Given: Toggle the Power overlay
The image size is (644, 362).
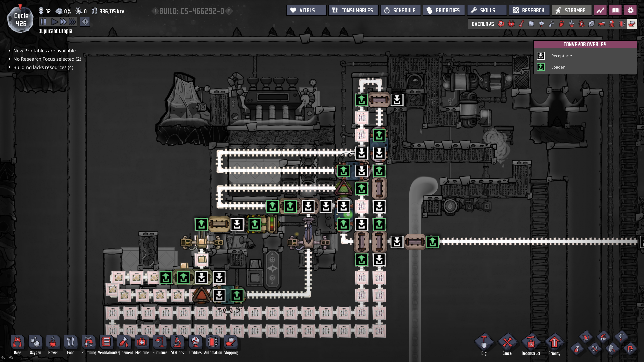Looking at the screenshot, I should click(511, 24).
